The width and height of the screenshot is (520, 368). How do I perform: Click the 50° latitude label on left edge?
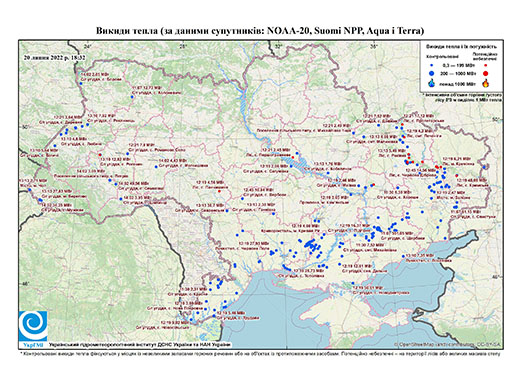click(26, 126)
